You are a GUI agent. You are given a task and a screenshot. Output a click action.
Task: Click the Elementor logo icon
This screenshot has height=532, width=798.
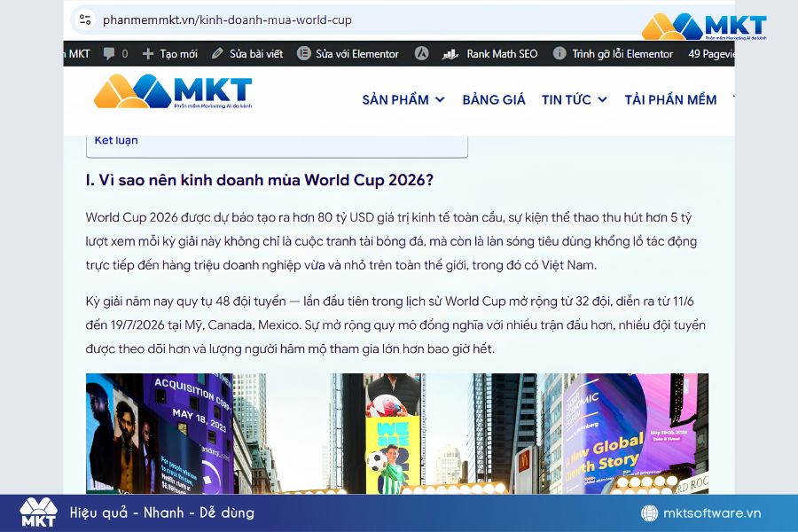click(x=304, y=53)
